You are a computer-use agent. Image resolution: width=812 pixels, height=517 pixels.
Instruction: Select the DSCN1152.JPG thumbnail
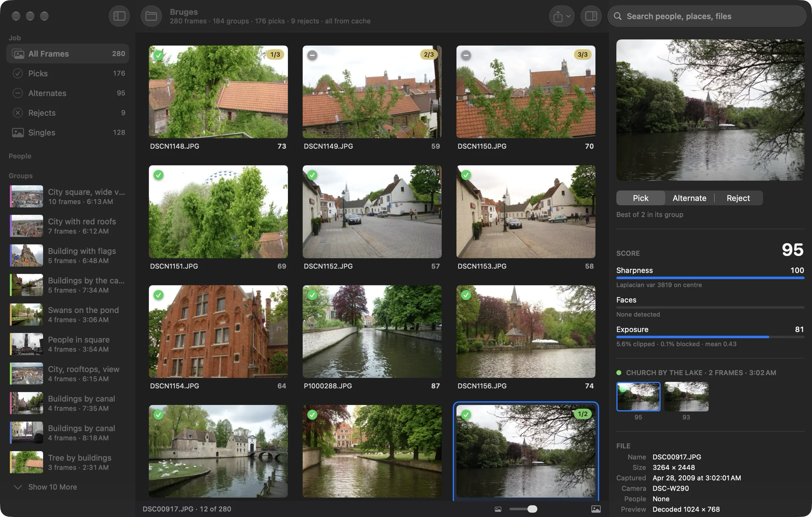[x=372, y=212]
